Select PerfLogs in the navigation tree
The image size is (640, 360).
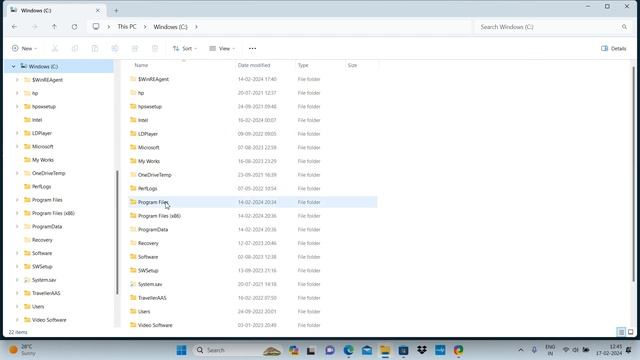coord(42,187)
